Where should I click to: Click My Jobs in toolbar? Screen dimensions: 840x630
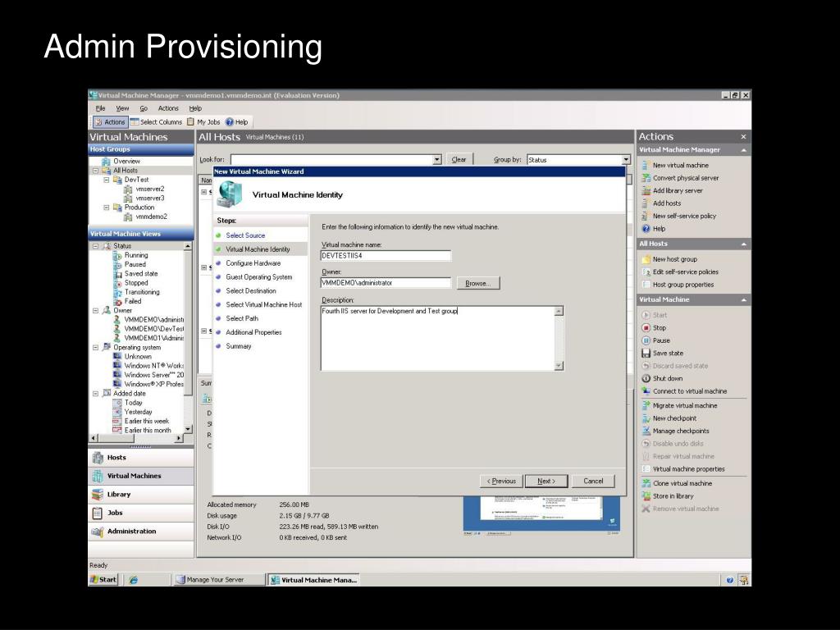[x=204, y=122]
